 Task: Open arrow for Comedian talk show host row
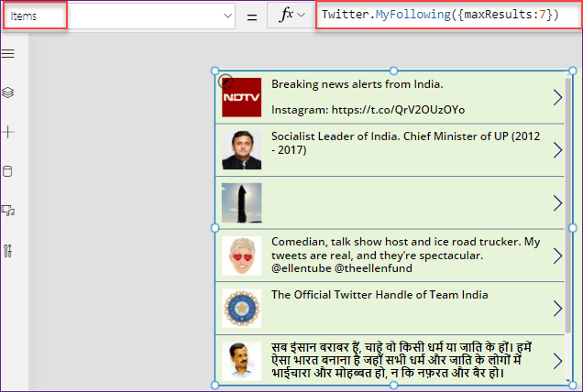tap(557, 256)
